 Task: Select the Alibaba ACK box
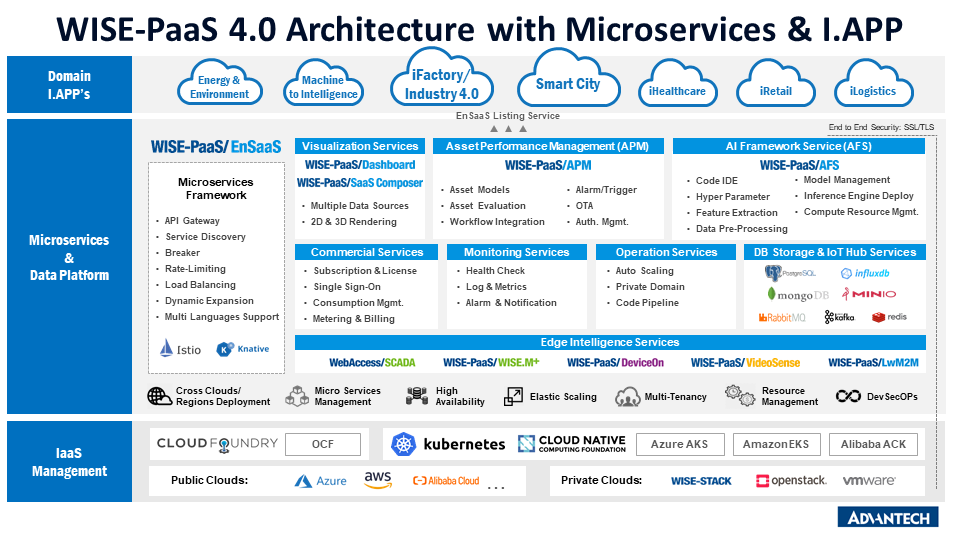(x=873, y=444)
